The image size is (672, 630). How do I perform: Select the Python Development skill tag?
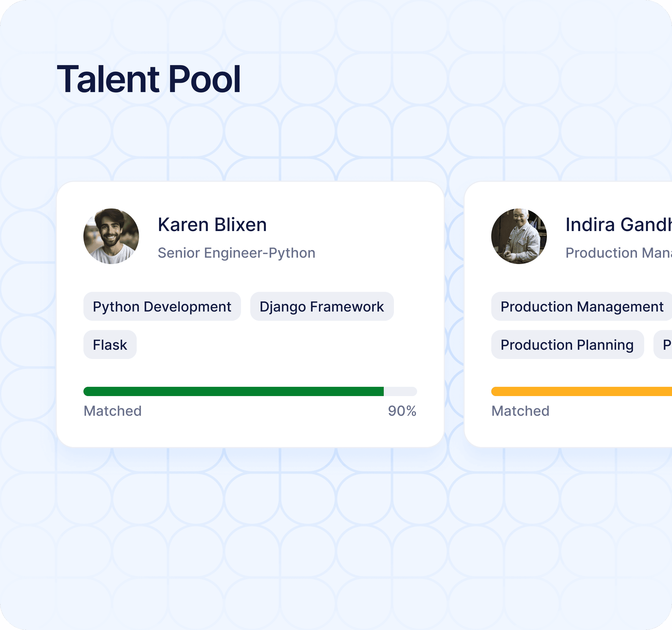click(162, 306)
